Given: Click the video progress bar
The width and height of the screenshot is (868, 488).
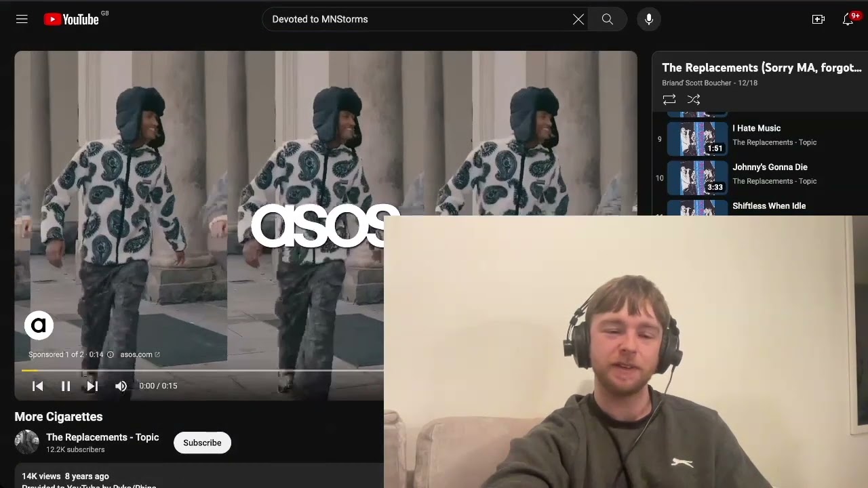Looking at the screenshot, I should pyautogui.click(x=202, y=371).
